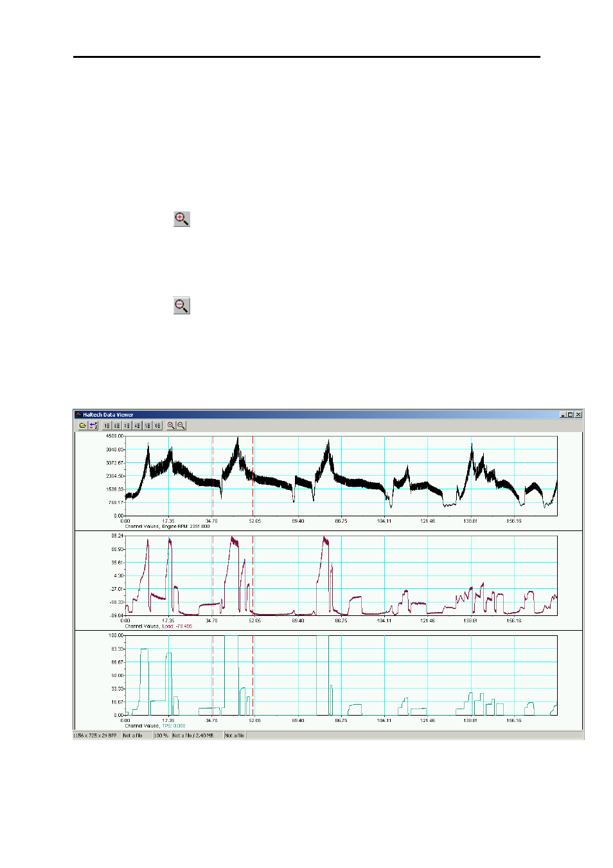
Task: Click the 66.67 value on the TPS axis
Action: pos(118,662)
